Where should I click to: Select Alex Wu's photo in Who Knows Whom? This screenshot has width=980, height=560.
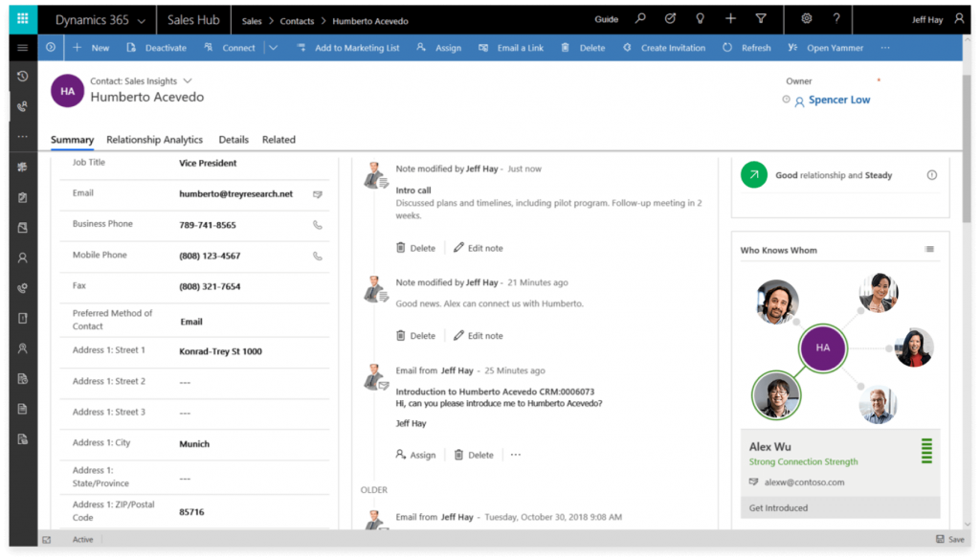pos(776,395)
